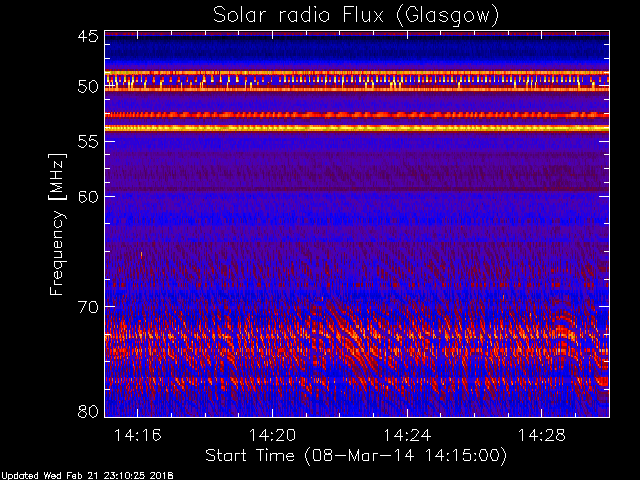The image size is (640, 480).
Task: Click the '14:24' time tick label
Action: pos(407,435)
